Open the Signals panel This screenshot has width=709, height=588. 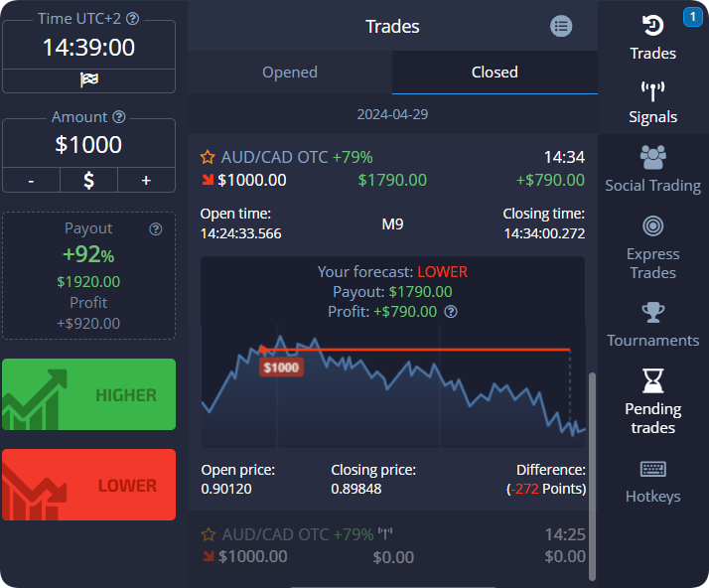point(652,93)
